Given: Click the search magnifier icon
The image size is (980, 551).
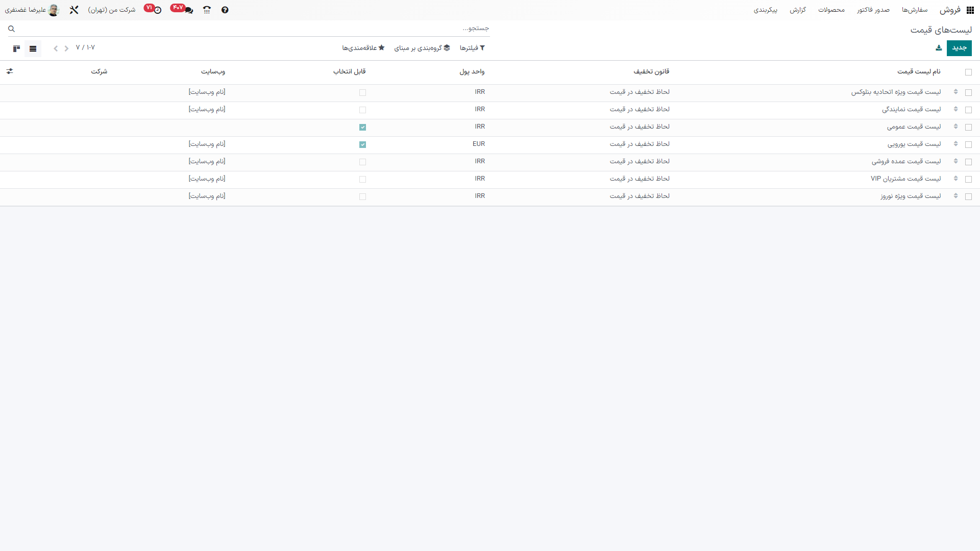Looking at the screenshot, I should tap(11, 29).
